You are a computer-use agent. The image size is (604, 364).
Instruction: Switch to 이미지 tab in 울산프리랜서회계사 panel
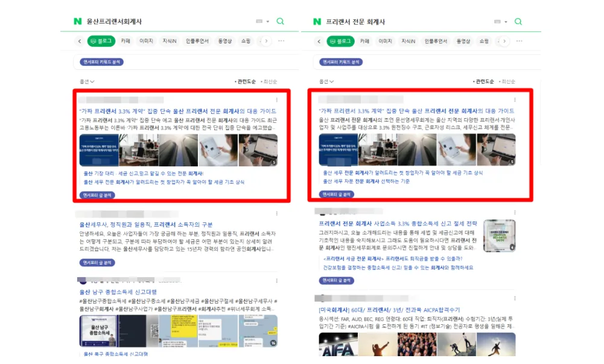coord(147,41)
